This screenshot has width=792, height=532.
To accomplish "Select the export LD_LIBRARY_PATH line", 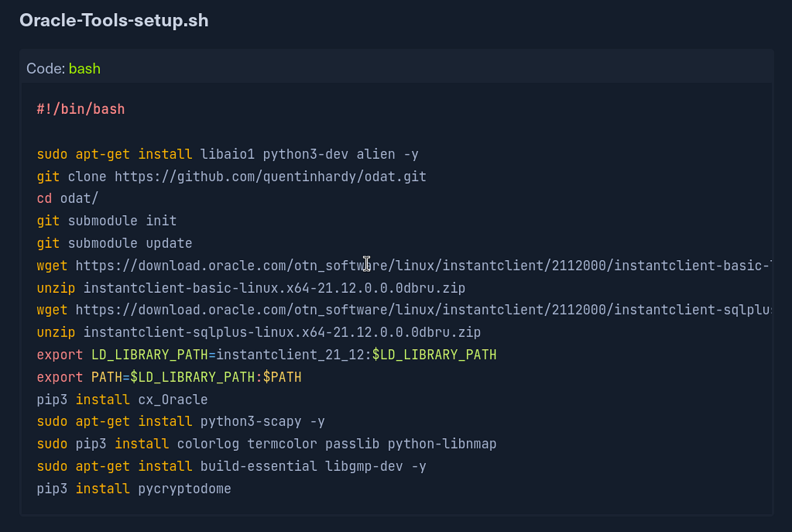I will click(266, 354).
